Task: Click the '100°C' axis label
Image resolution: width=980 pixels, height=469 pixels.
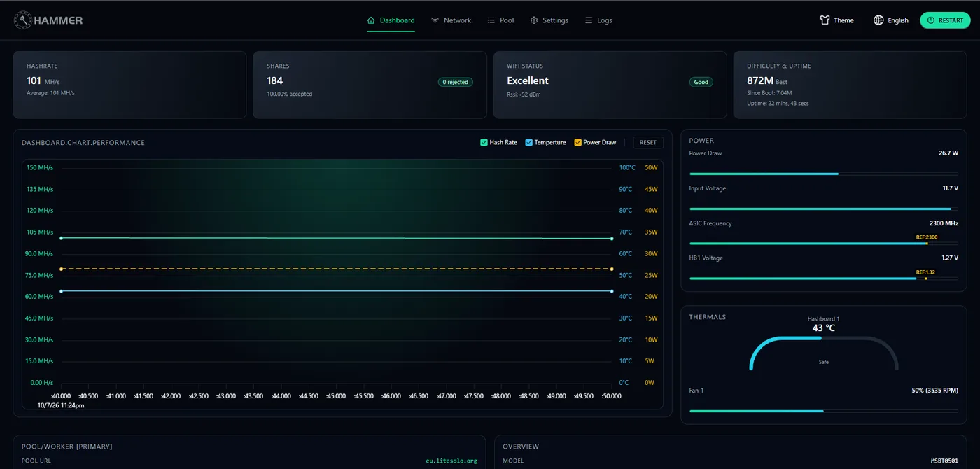Action: tap(627, 167)
